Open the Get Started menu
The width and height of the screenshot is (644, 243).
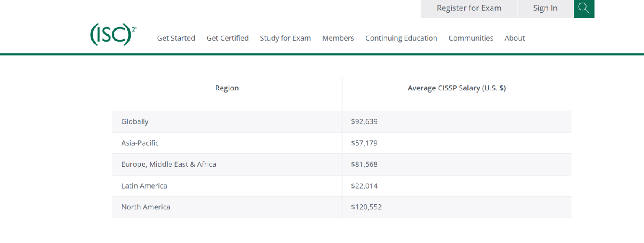(176, 38)
